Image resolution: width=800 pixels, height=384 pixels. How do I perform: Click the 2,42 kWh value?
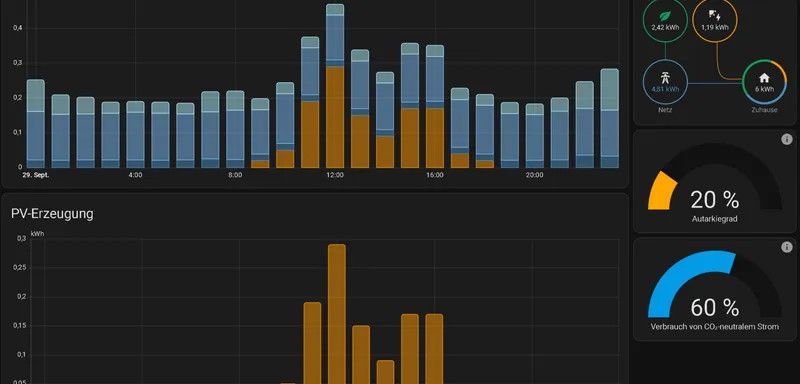point(665,28)
